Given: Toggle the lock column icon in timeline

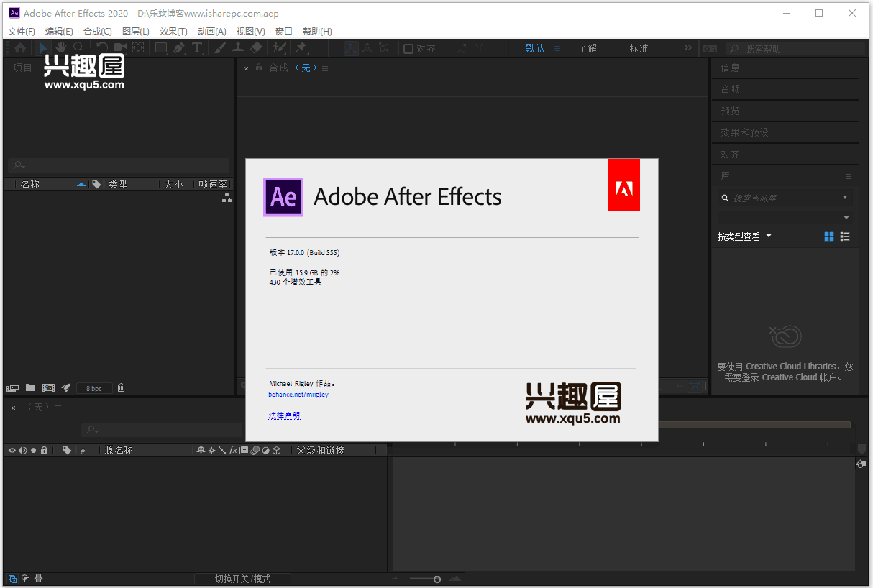Looking at the screenshot, I should pos(44,451).
